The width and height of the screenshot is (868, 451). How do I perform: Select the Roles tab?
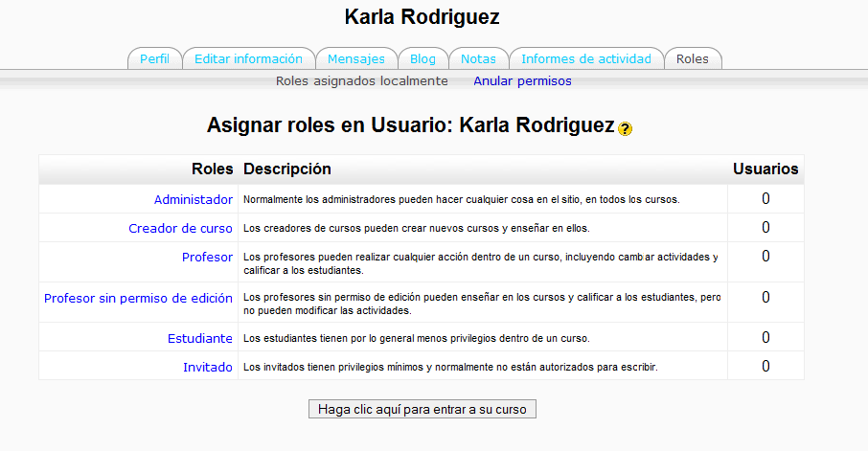pos(692,58)
